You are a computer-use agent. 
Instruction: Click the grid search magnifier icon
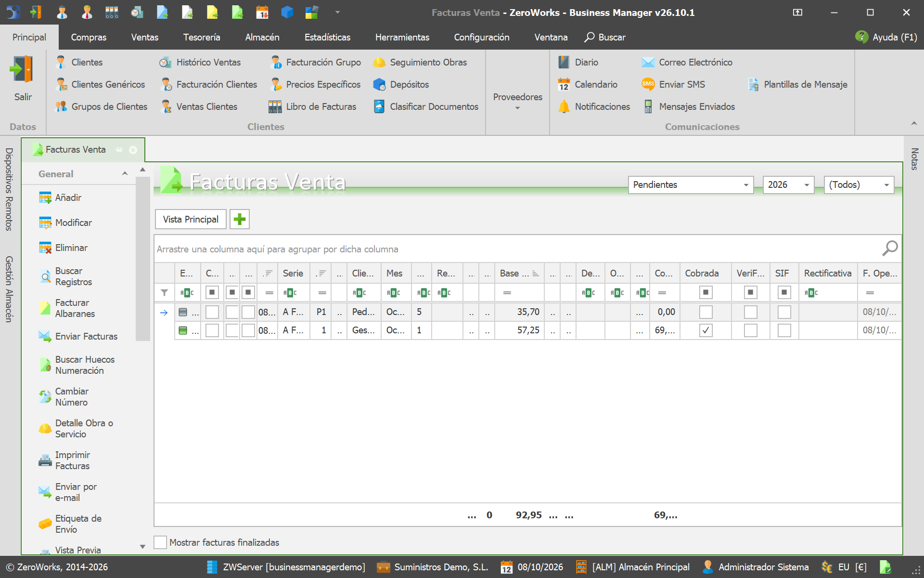(x=890, y=249)
